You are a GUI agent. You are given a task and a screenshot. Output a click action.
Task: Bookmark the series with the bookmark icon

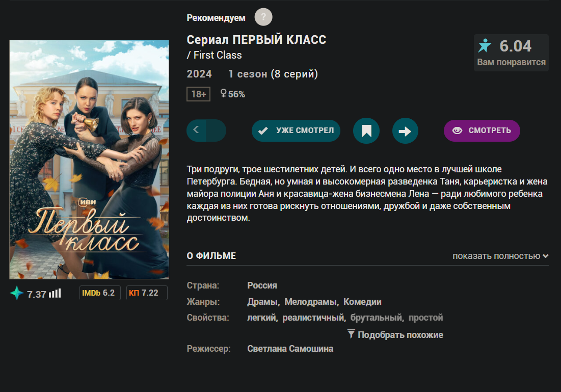pyautogui.click(x=366, y=131)
